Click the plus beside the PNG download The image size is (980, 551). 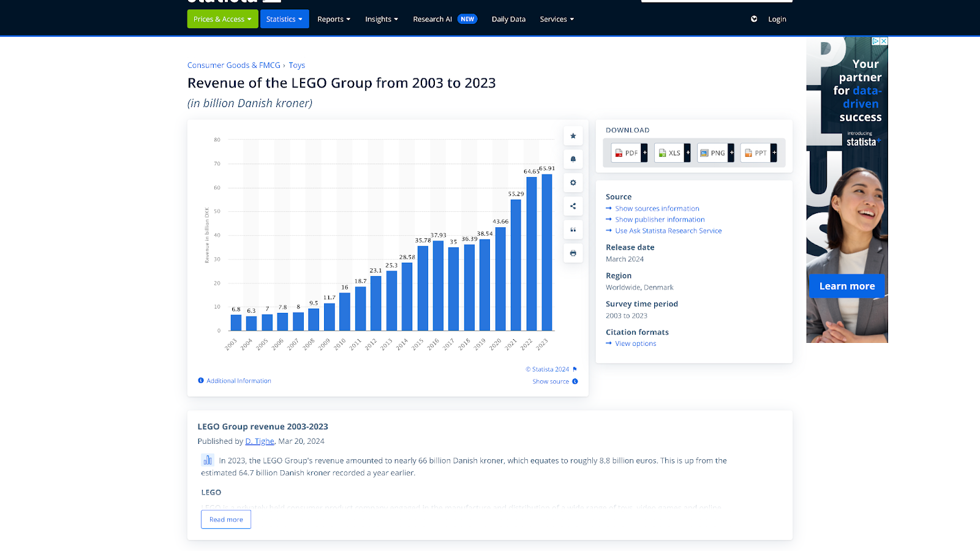pos(731,153)
